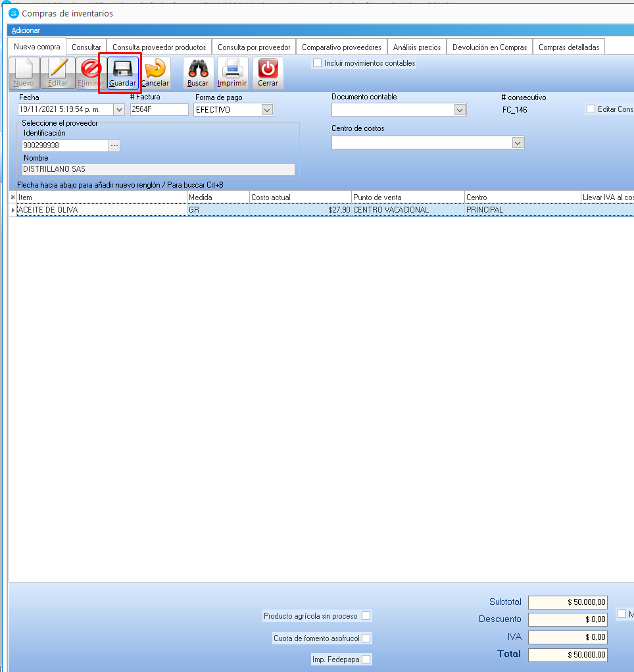
Task: Open the Devolución en Compras tab
Action: 489,47
